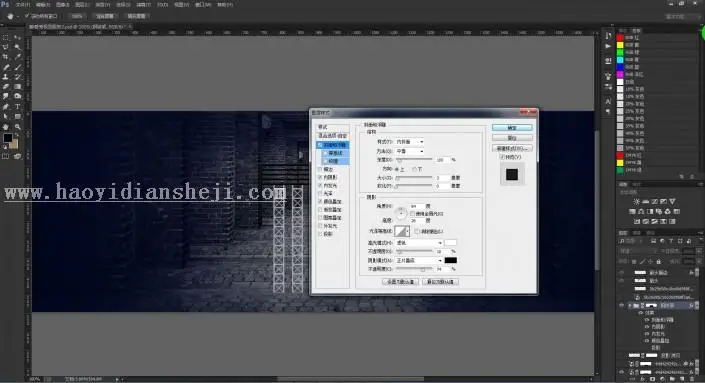Hide the Bevel and Emboss effect in Layers panel

(x=647, y=320)
